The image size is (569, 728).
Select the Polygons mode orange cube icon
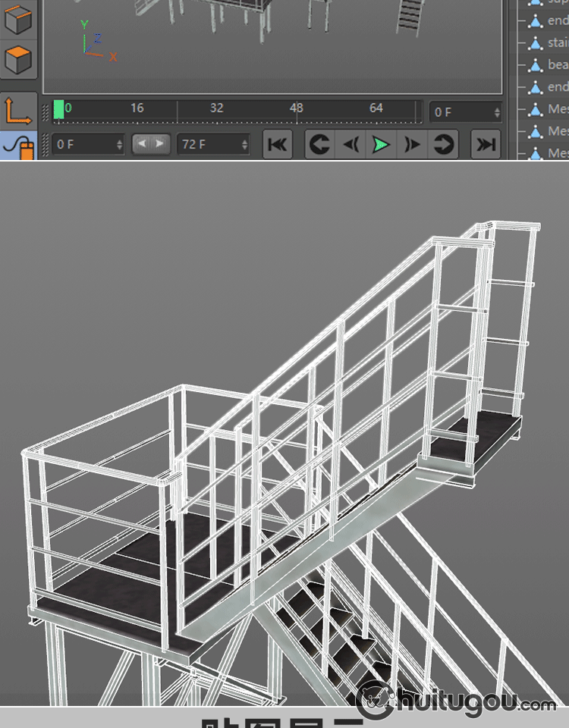18,59
